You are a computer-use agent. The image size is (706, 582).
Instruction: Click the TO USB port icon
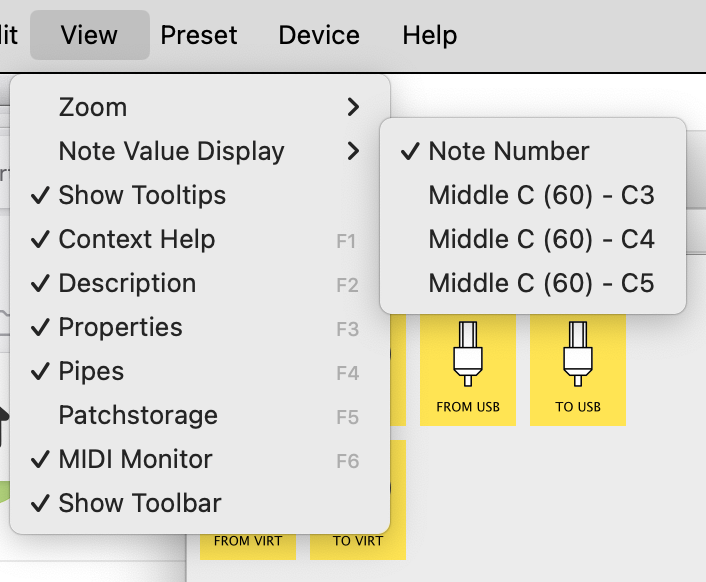[577, 354]
